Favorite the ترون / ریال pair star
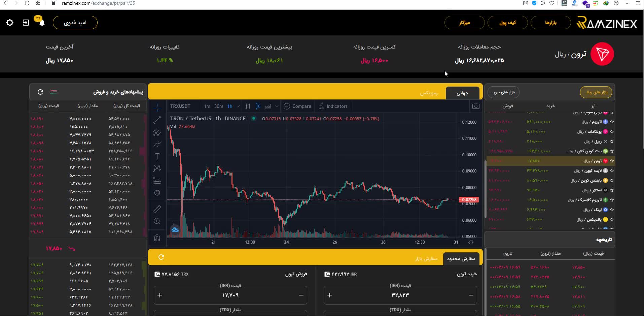Viewport: 644px width, 316px height. point(612,161)
